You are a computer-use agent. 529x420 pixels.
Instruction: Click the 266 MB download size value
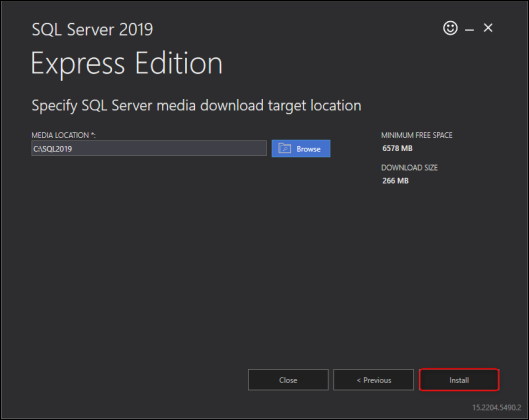point(395,181)
